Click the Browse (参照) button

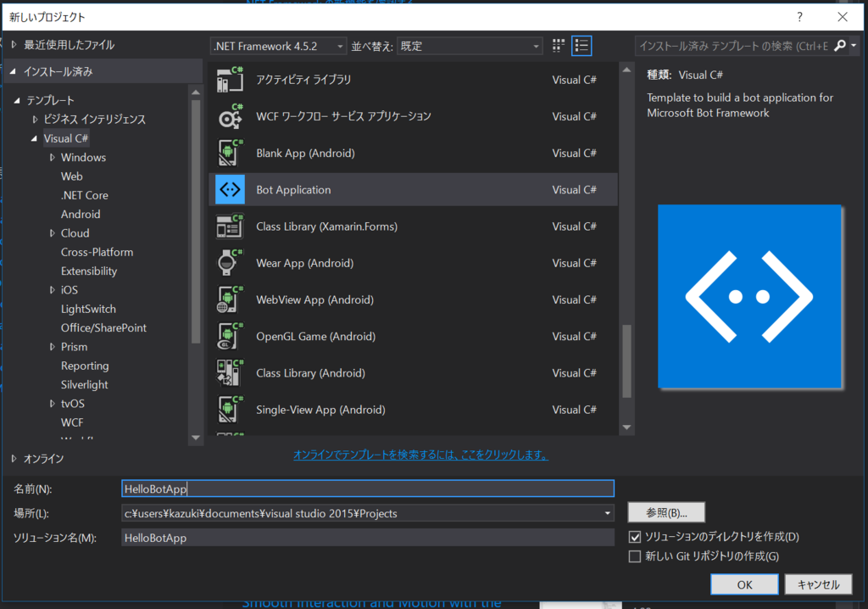[666, 512]
